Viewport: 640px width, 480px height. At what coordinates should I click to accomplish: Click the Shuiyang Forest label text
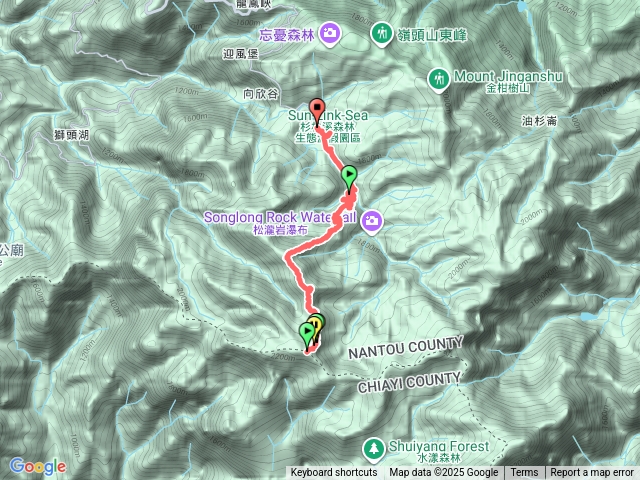(438, 447)
